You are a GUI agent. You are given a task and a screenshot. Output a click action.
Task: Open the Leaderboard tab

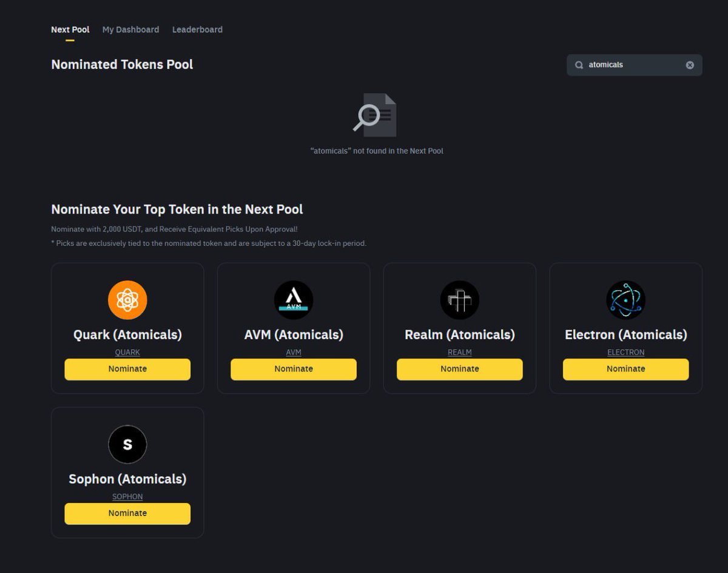(197, 30)
